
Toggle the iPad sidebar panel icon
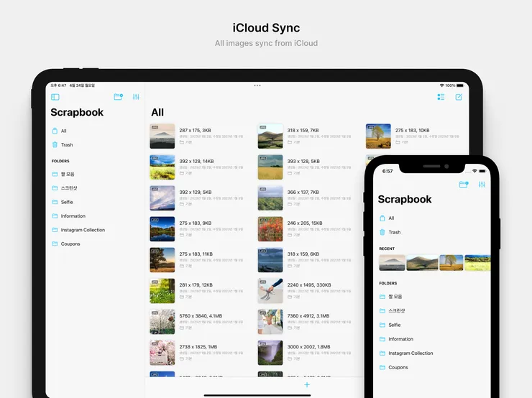click(55, 97)
